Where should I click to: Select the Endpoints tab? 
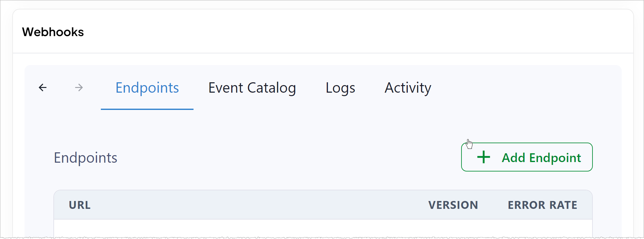point(147,88)
